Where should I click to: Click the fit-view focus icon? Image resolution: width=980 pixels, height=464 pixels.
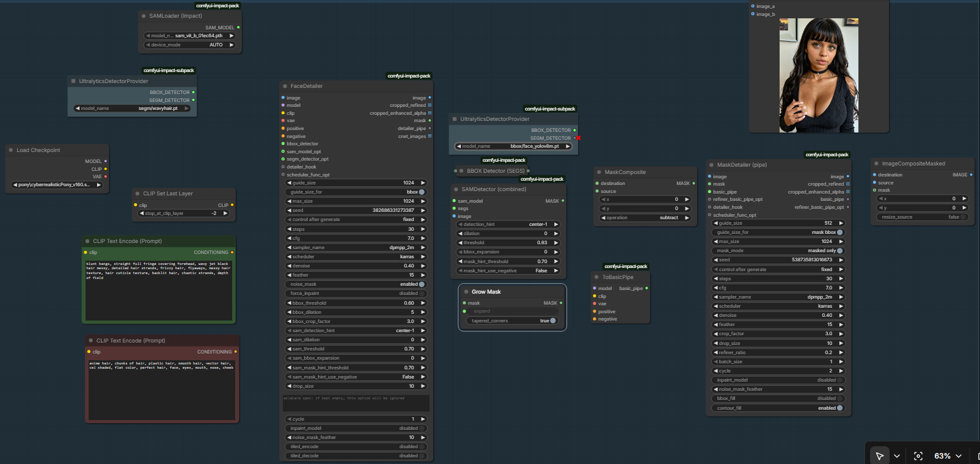[x=918, y=456]
